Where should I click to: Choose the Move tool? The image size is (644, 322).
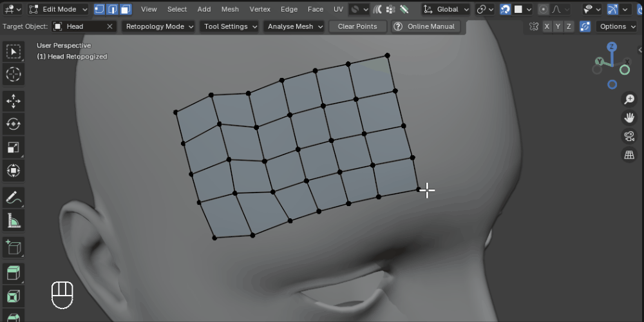pos(14,101)
